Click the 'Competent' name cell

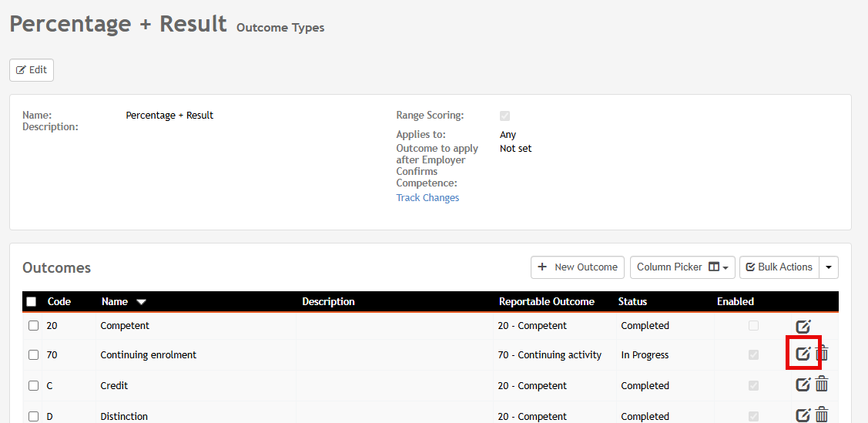pos(125,326)
